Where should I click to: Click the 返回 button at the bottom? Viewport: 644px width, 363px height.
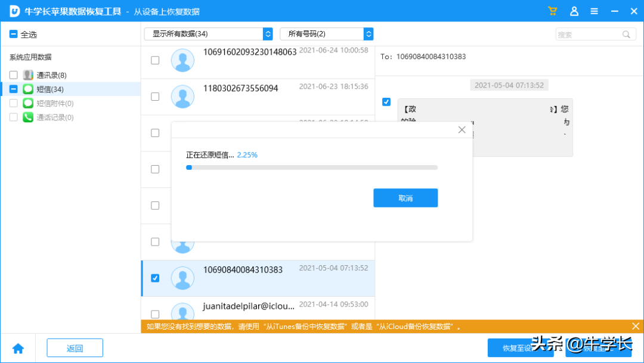(75, 348)
